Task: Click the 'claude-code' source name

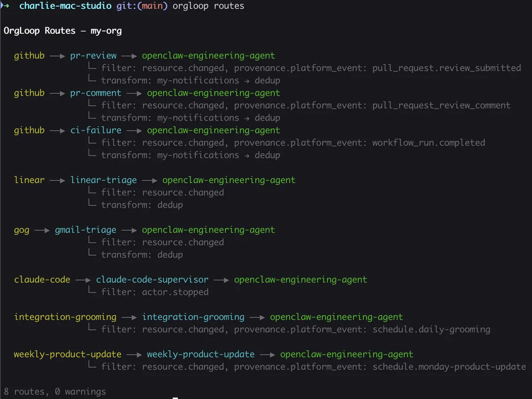Action: (x=42, y=280)
